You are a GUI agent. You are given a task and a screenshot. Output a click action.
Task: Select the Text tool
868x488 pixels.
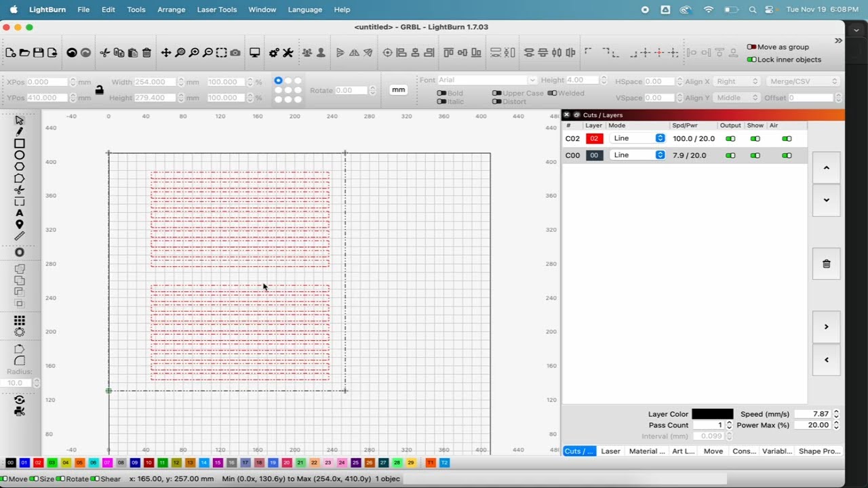[20, 213]
